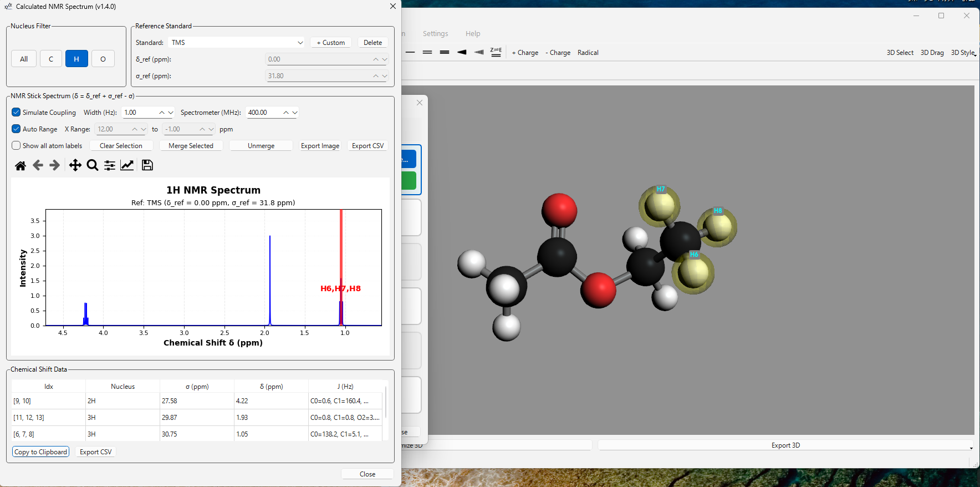The height and width of the screenshot is (487, 980).
Task: Click the Export 3D button
Action: (785, 445)
